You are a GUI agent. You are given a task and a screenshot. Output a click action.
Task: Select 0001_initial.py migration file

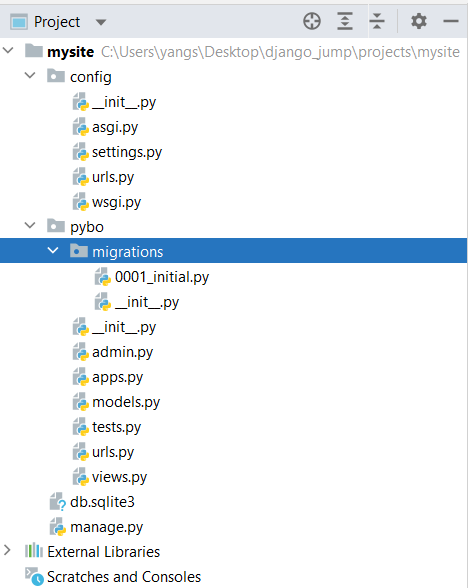click(x=162, y=277)
